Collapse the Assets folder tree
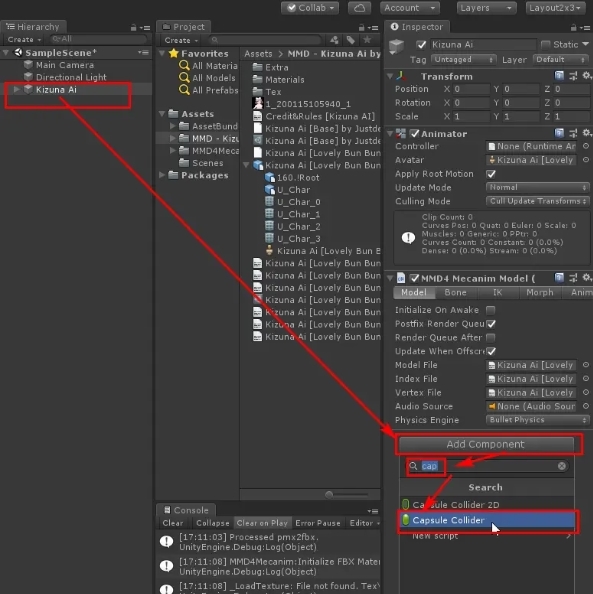The image size is (593, 594). click(x=162, y=114)
